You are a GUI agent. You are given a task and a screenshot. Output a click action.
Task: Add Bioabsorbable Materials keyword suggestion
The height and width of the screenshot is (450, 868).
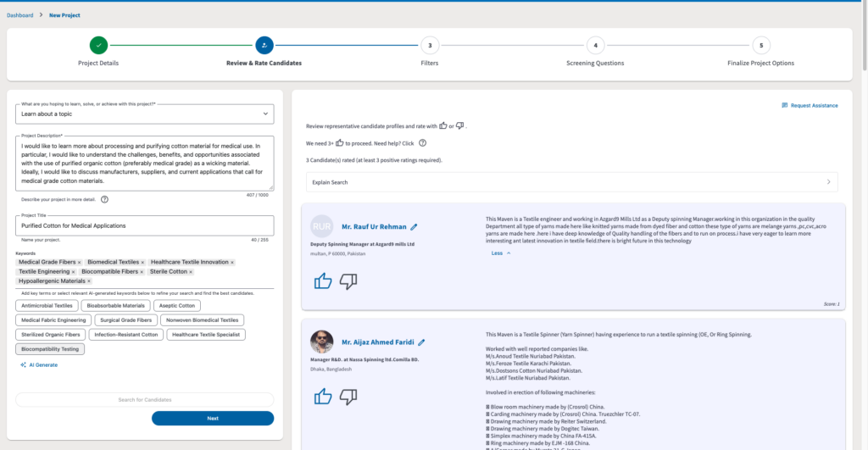click(115, 306)
